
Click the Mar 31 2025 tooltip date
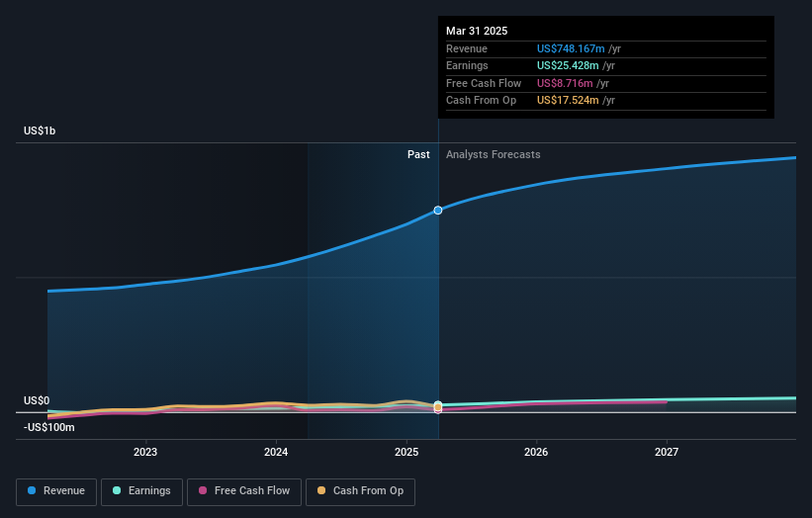477,31
